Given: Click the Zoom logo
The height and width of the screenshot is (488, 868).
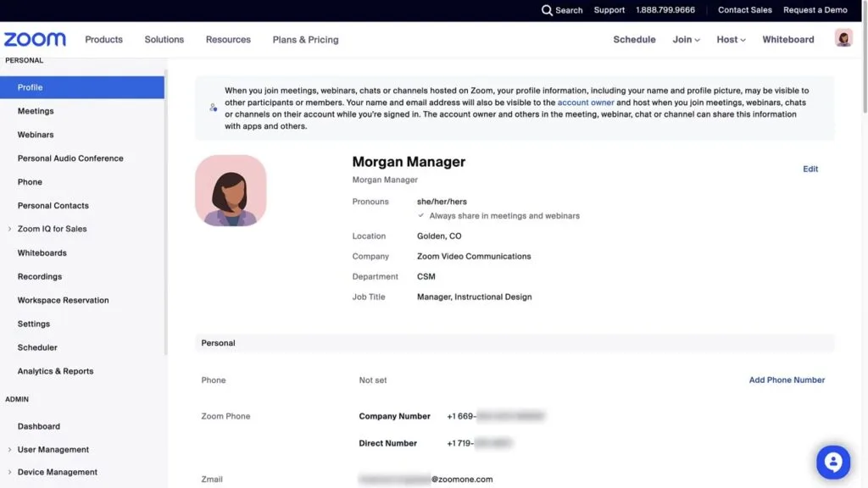Looking at the screenshot, I should click(x=35, y=40).
